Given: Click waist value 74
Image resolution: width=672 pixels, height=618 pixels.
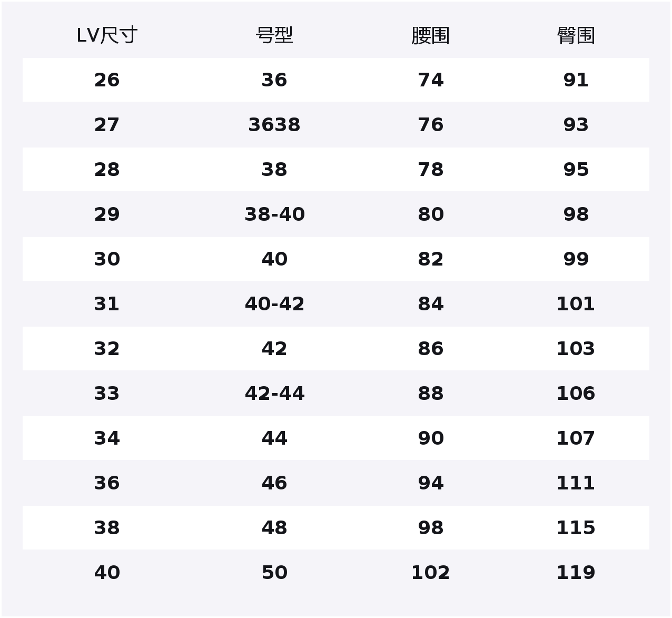Looking at the screenshot, I should (x=430, y=80).
